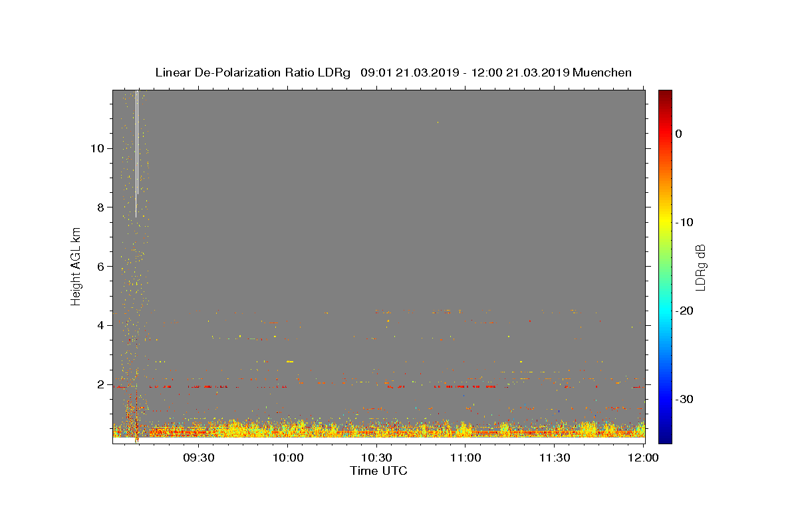Viewport: 798px width, 532px height.
Task: Click the 11:00 time tick label
Action: pyautogui.click(x=465, y=458)
